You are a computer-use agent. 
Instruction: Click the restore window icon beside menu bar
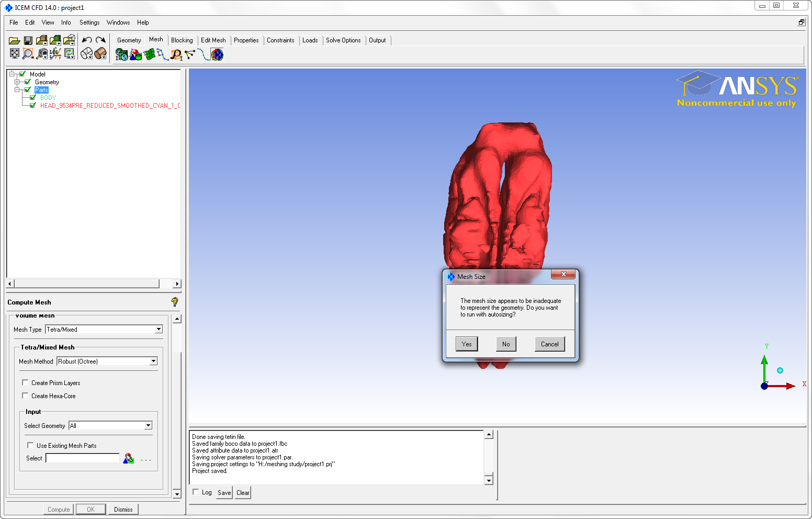801,22
